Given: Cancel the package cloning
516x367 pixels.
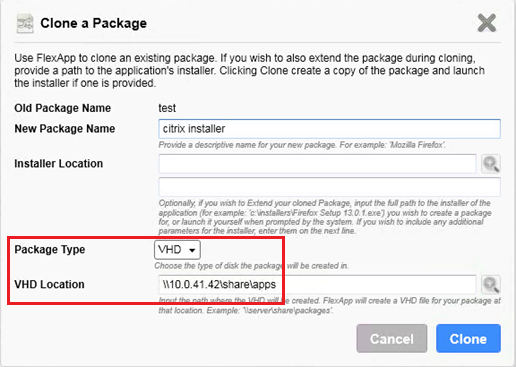Looking at the screenshot, I should click(x=392, y=339).
